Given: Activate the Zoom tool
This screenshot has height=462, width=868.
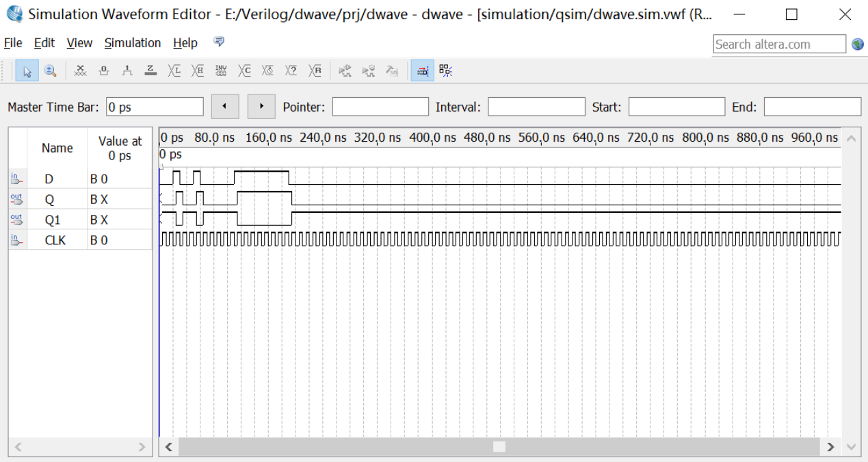Looking at the screenshot, I should coord(50,70).
